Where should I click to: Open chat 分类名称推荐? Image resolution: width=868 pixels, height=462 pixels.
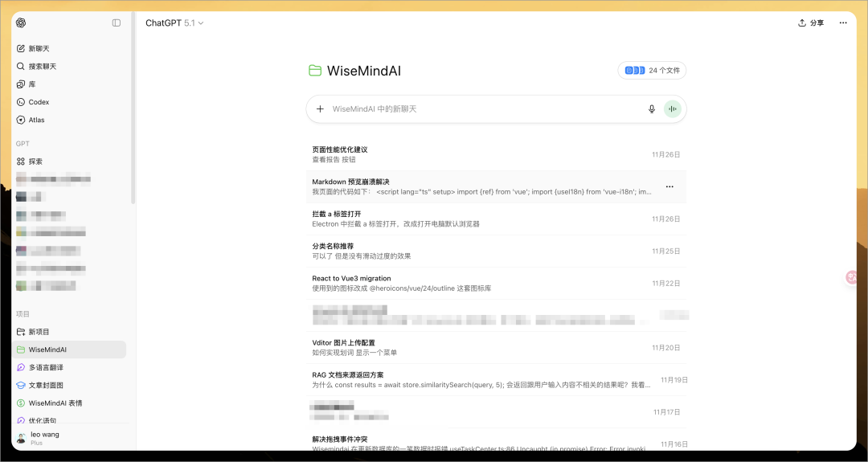point(496,251)
